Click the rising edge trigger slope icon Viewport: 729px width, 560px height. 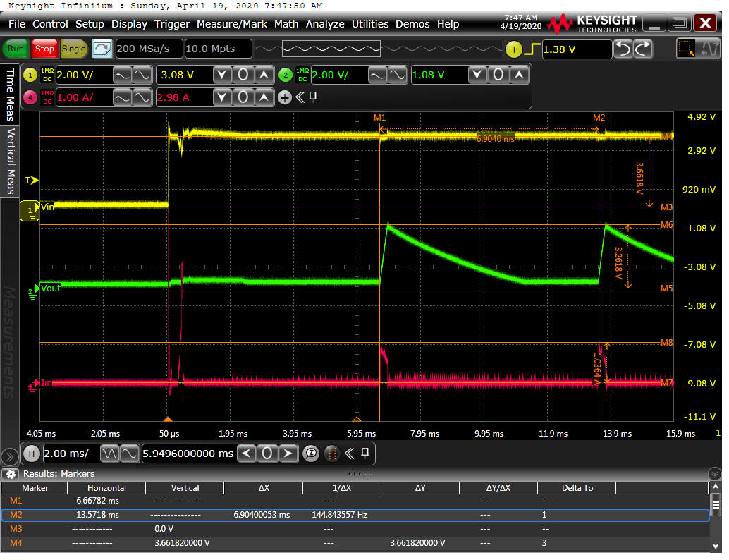tap(534, 49)
